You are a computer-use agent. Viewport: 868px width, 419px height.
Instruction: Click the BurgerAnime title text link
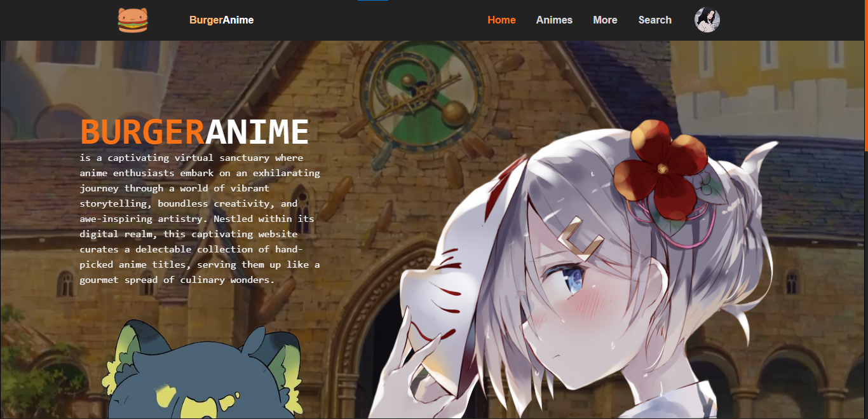pos(220,20)
